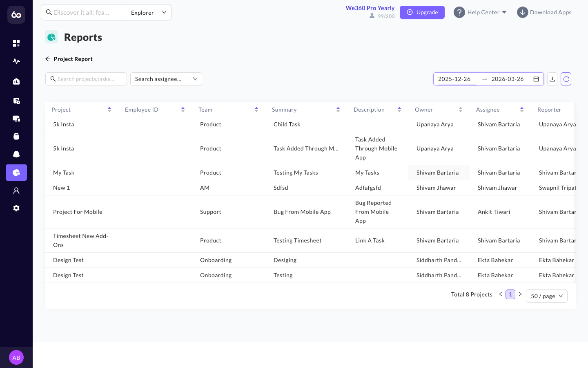Click the AB user avatar
588x368 pixels.
[16, 357]
